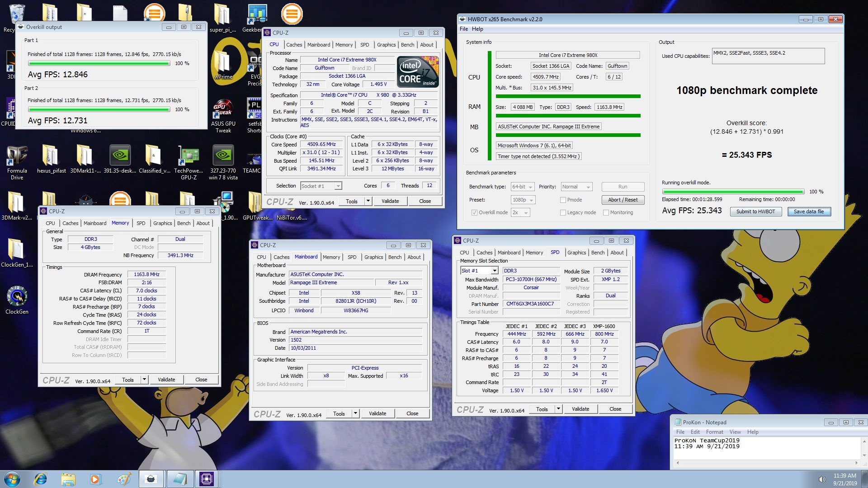The image size is (868, 488).
Task: Open the 3DMark11 desktop folder
Action: point(85,159)
